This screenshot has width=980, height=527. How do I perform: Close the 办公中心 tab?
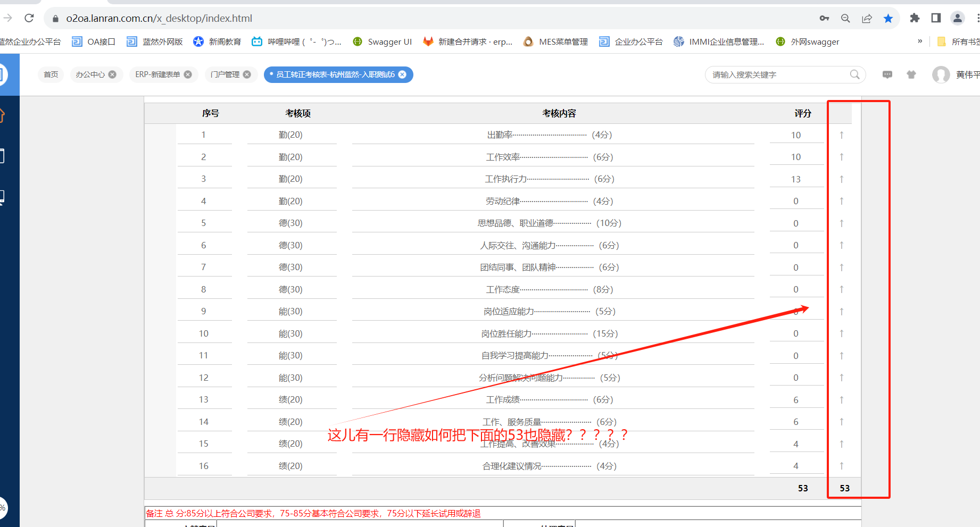click(112, 74)
